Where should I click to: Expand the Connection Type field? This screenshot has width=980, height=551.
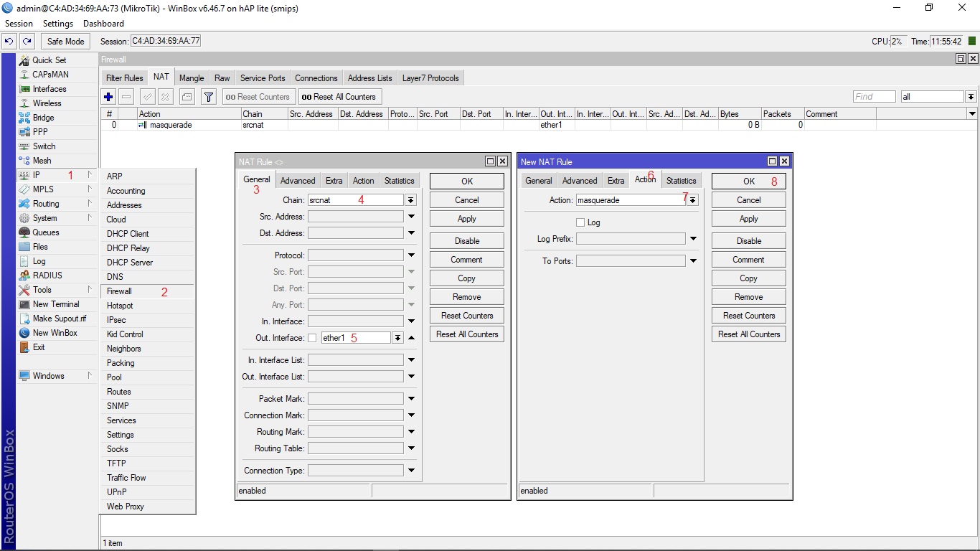click(x=412, y=471)
